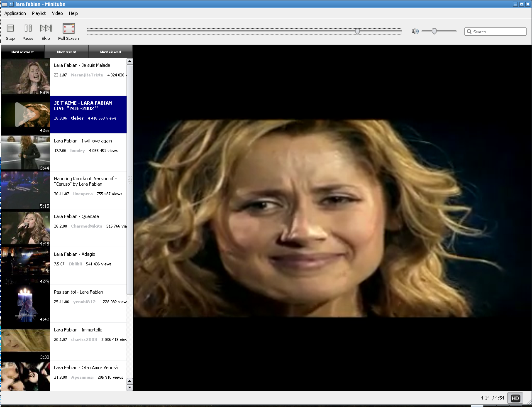Stop video playback
Viewport: 532px width, 407px height.
10,32
